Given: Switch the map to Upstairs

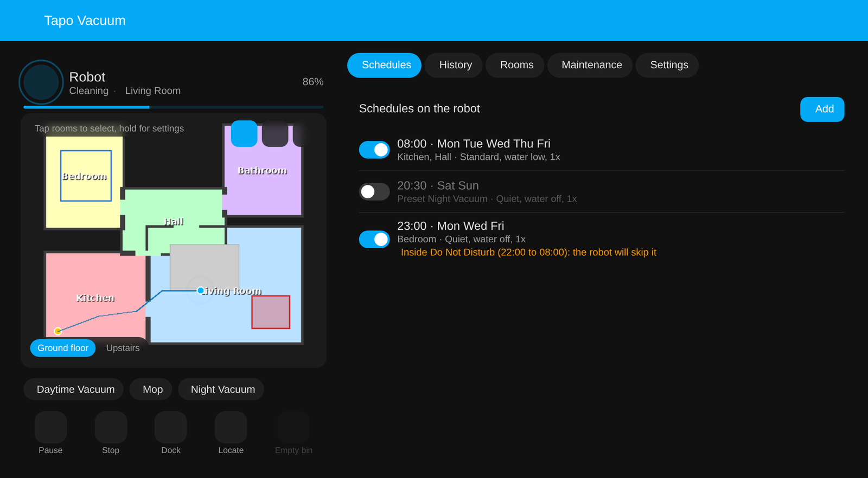Looking at the screenshot, I should tap(123, 348).
